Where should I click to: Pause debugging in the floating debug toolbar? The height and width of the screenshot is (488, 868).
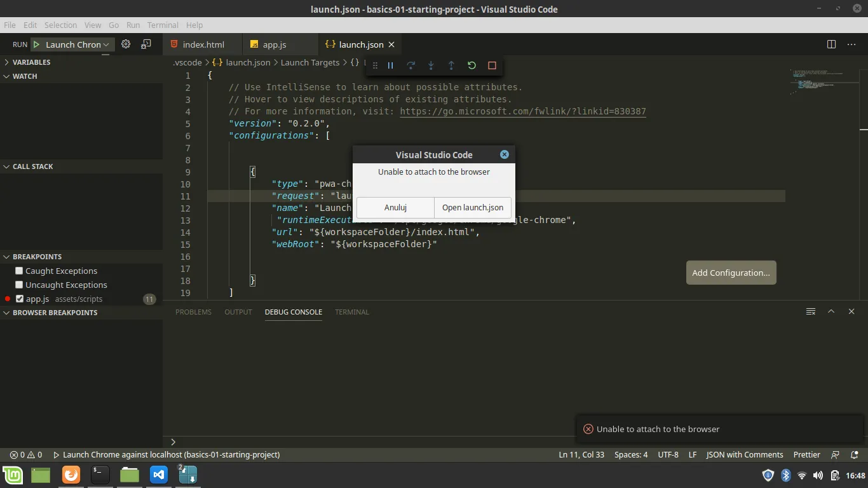tap(391, 65)
